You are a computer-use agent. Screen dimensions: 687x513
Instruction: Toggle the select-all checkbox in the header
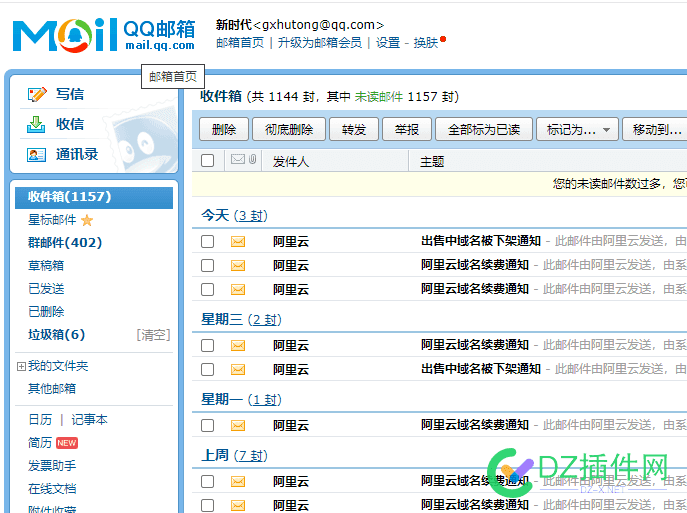click(207, 160)
